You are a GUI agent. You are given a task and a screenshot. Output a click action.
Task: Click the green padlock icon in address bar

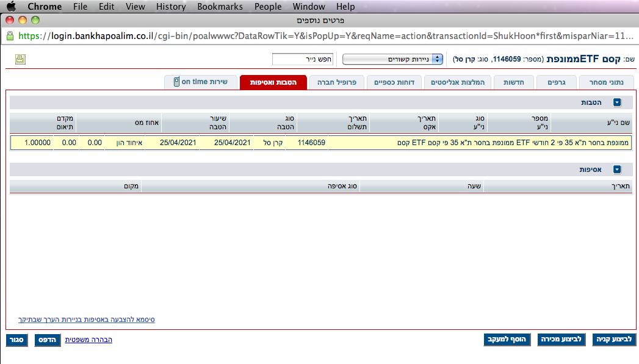coord(10,36)
